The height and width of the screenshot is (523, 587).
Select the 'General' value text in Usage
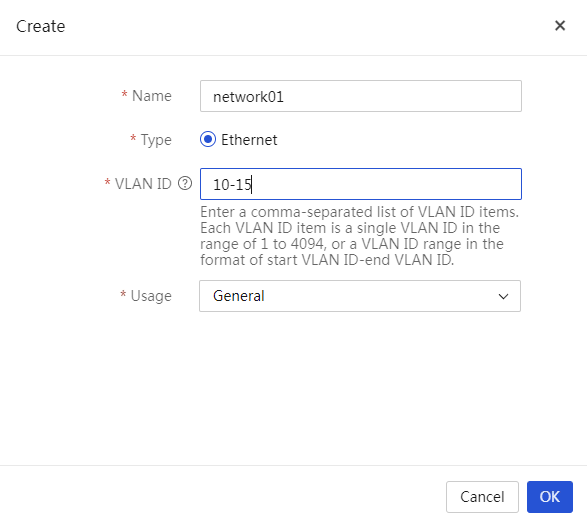[239, 296]
